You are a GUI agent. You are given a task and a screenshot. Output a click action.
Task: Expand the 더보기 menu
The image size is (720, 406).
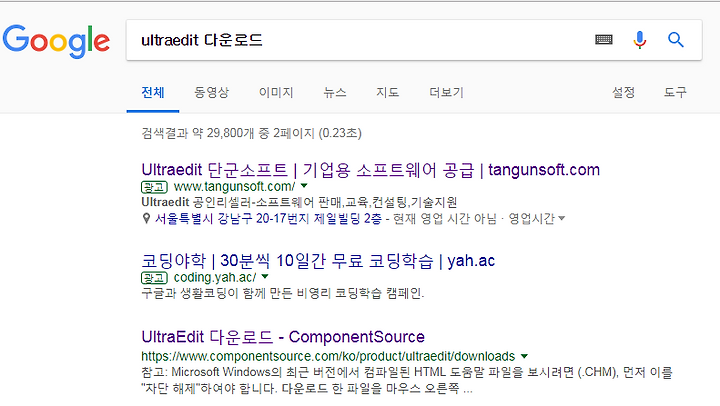click(x=446, y=93)
